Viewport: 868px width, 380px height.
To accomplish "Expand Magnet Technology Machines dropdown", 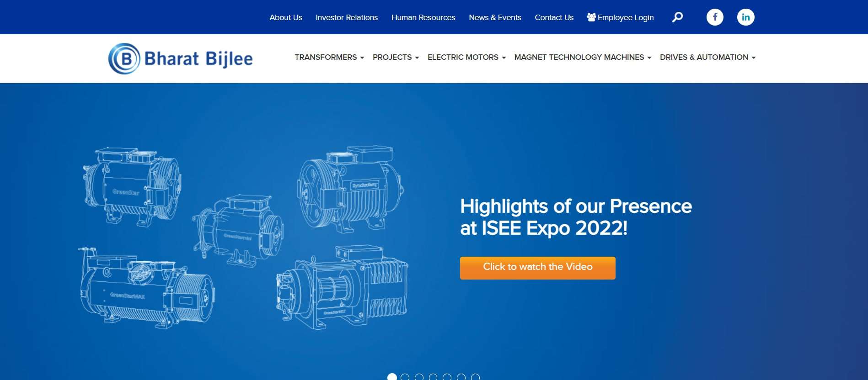I will coord(583,57).
